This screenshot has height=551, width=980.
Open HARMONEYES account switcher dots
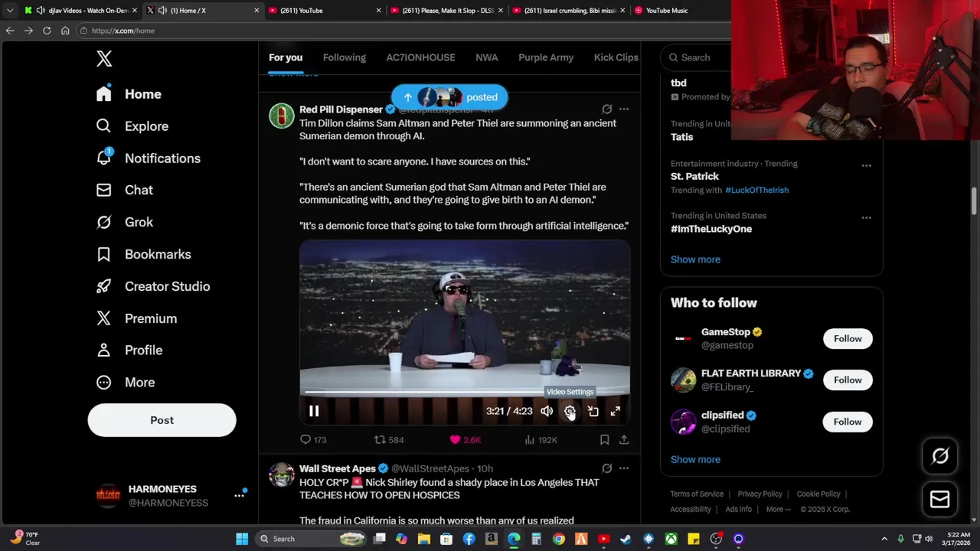(239, 496)
